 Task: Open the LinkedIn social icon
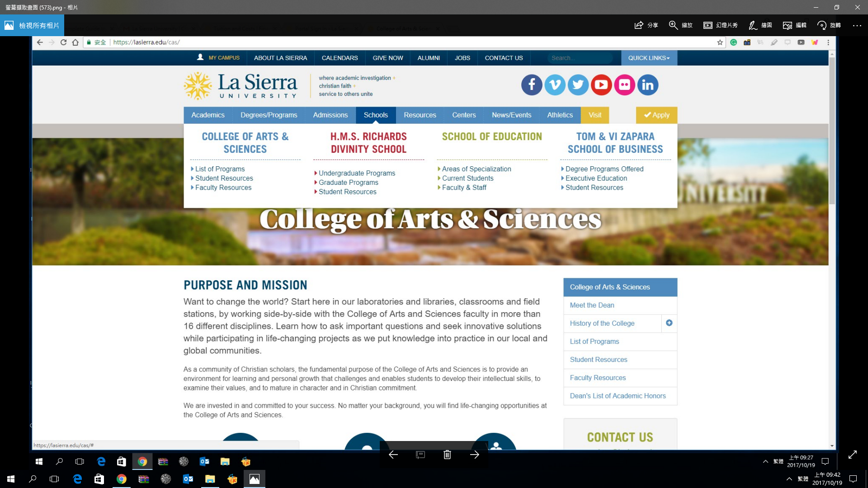647,85
